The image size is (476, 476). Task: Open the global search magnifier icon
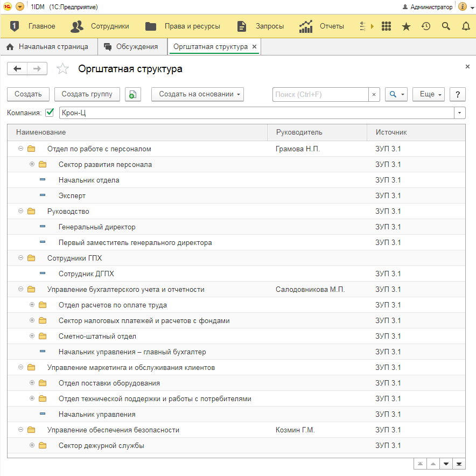446,26
